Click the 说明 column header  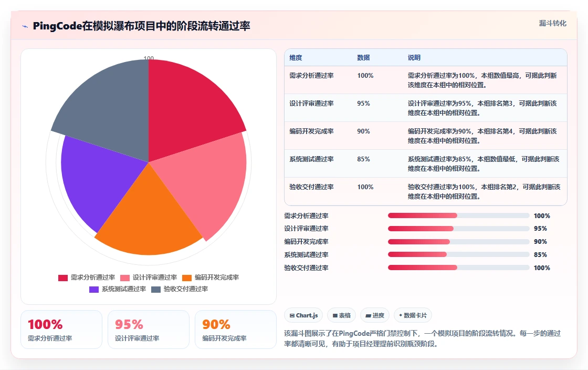coord(414,57)
